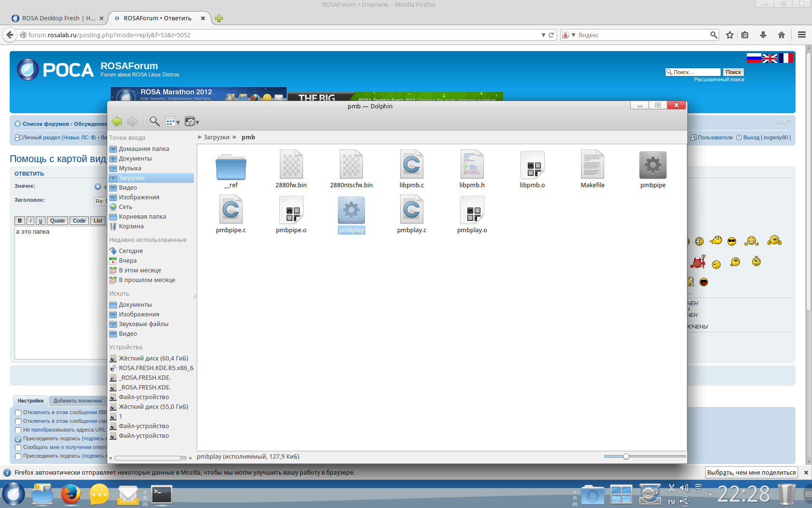Open the Dolphin search magnifier tool

(x=155, y=121)
